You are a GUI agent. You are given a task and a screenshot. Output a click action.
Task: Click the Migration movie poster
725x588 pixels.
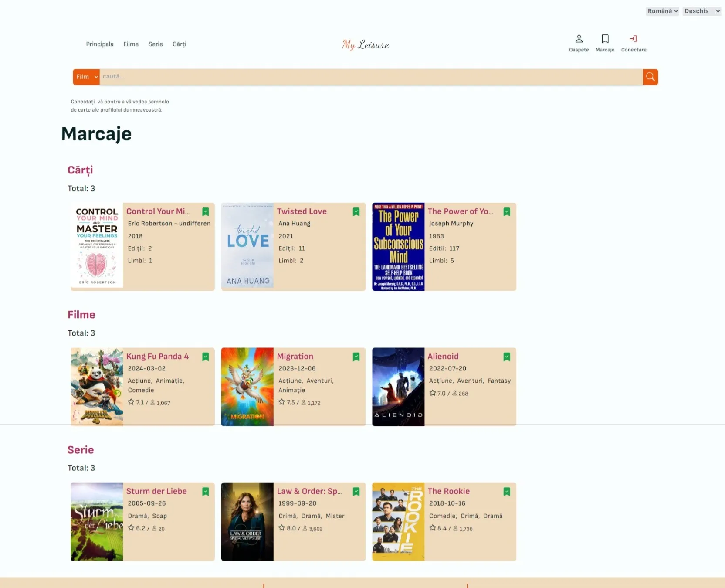247,387
